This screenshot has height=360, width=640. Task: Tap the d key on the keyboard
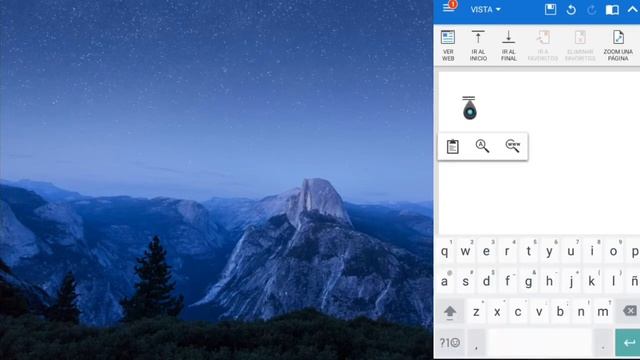click(x=486, y=281)
